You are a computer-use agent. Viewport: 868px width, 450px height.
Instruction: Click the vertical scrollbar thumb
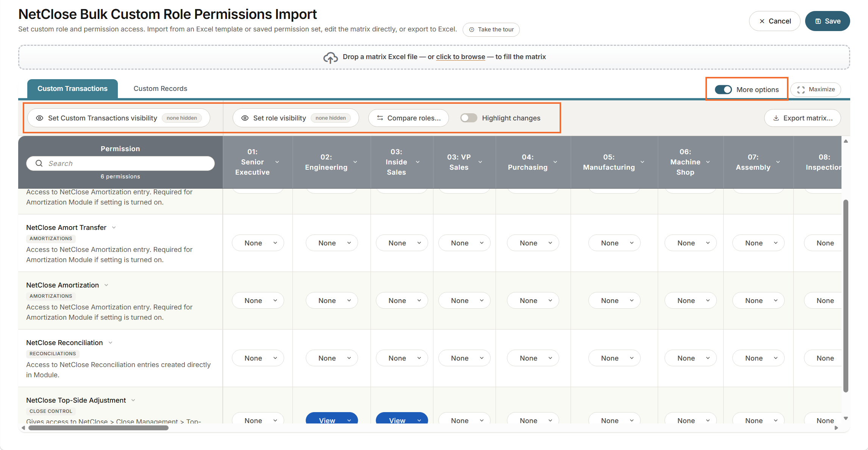(x=846, y=296)
